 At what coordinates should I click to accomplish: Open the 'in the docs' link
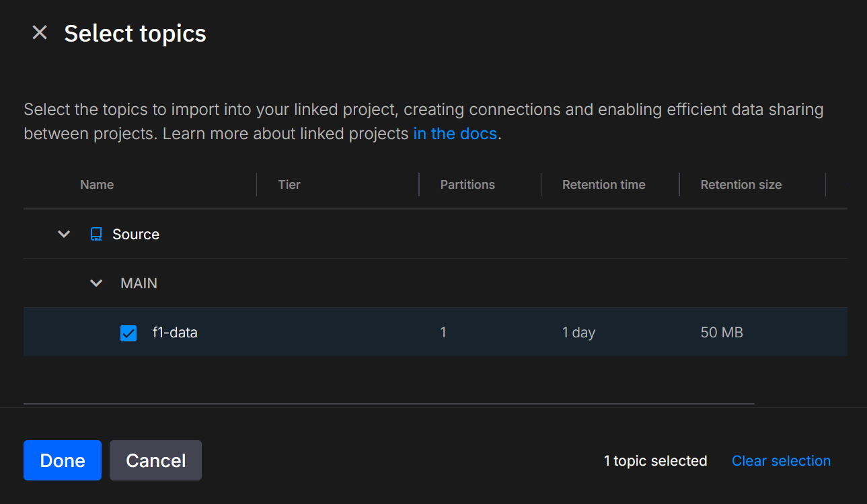tap(455, 134)
